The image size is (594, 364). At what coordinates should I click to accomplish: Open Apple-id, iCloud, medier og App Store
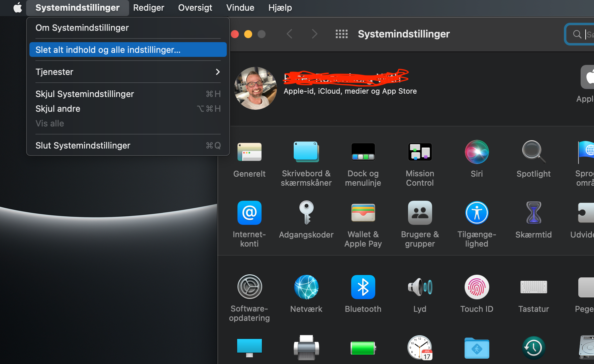click(350, 91)
